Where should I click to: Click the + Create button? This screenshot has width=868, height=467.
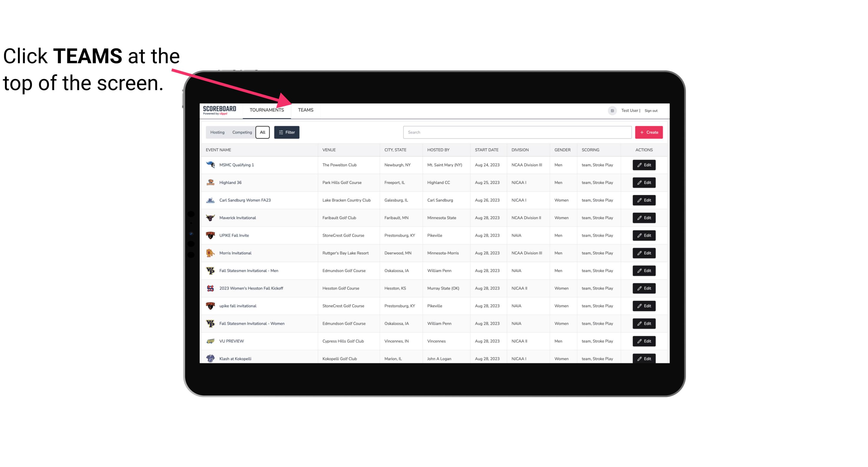tap(648, 132)
